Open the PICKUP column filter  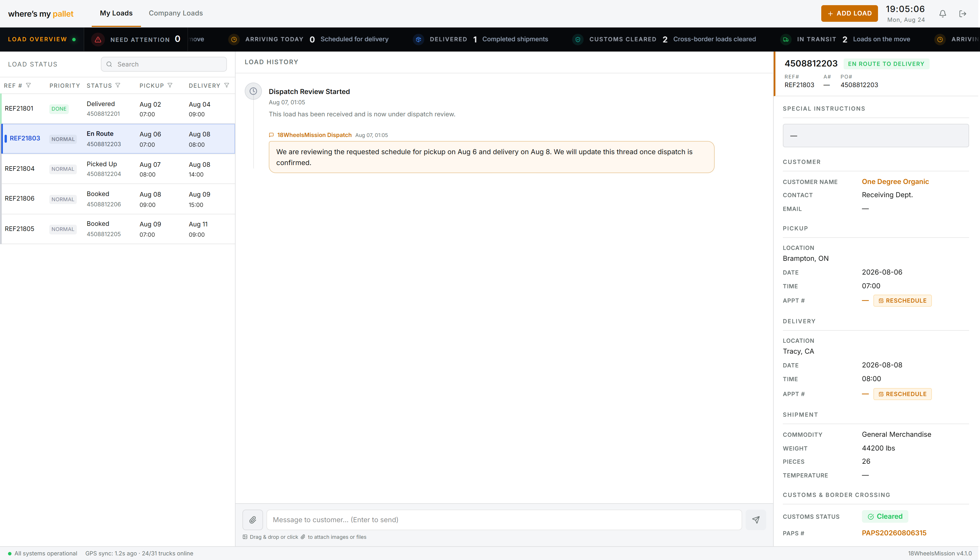(170, 85)
